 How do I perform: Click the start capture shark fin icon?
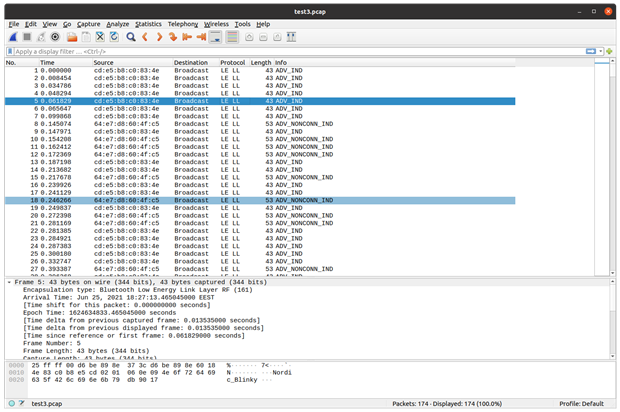click(12, 37)
